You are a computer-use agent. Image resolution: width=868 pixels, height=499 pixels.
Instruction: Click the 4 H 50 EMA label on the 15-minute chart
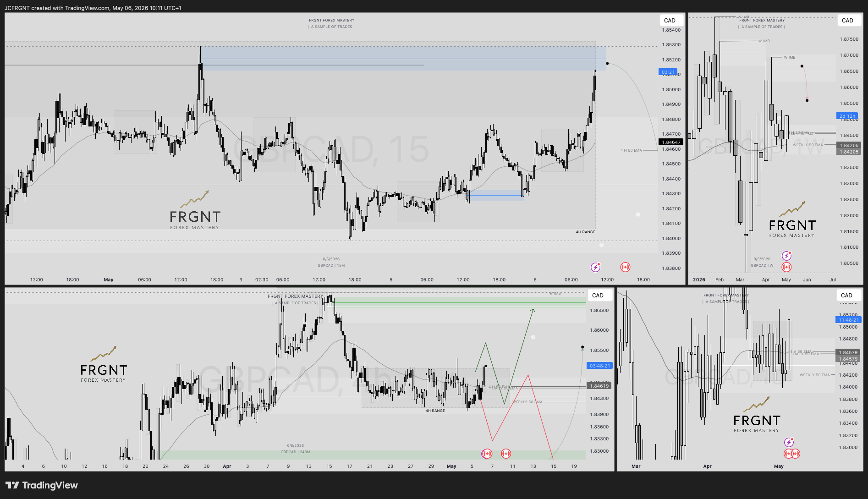point(631,150)
